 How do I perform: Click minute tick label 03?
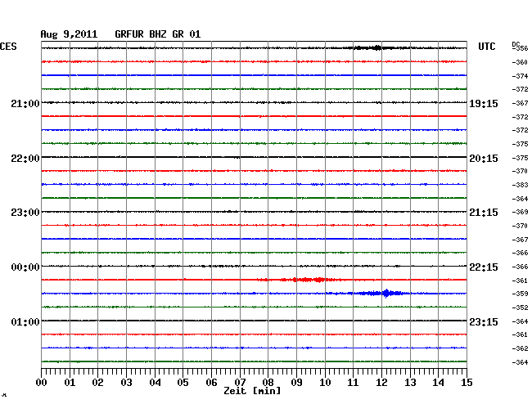pyautogui.click(x=126, y=383)
